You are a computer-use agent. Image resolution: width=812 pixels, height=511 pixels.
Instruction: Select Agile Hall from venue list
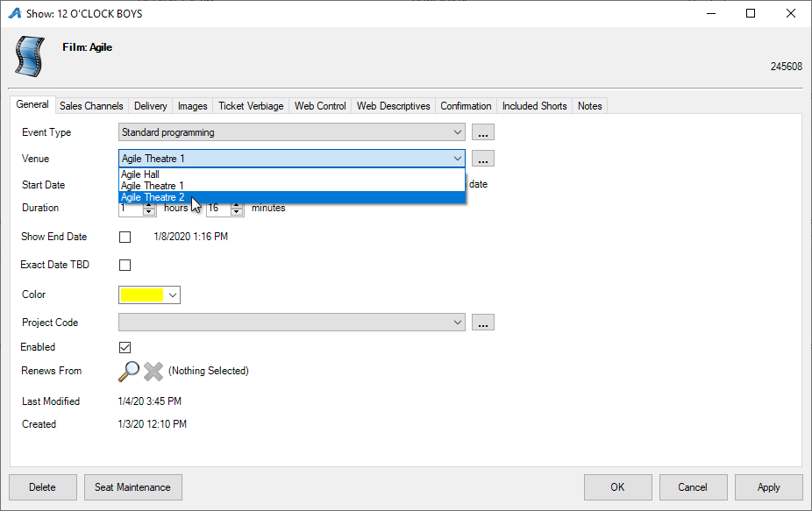292,174
